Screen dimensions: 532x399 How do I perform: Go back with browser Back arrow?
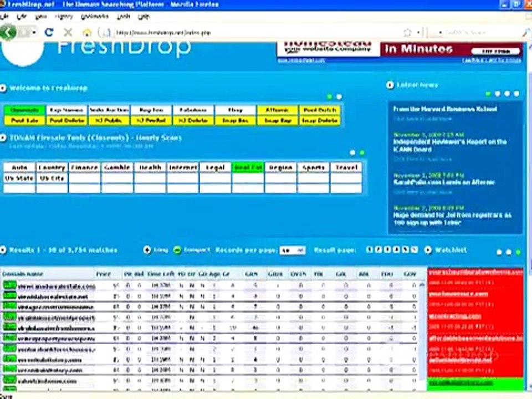point(7,32)
